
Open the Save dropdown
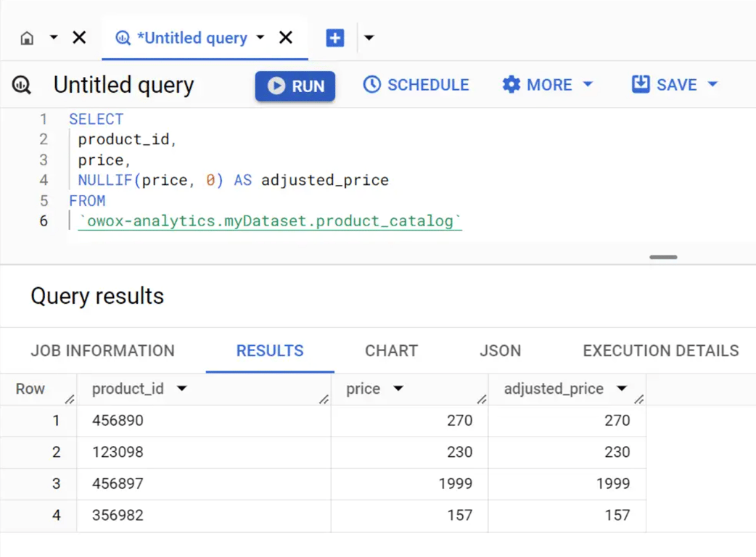(x=675, y=85)
